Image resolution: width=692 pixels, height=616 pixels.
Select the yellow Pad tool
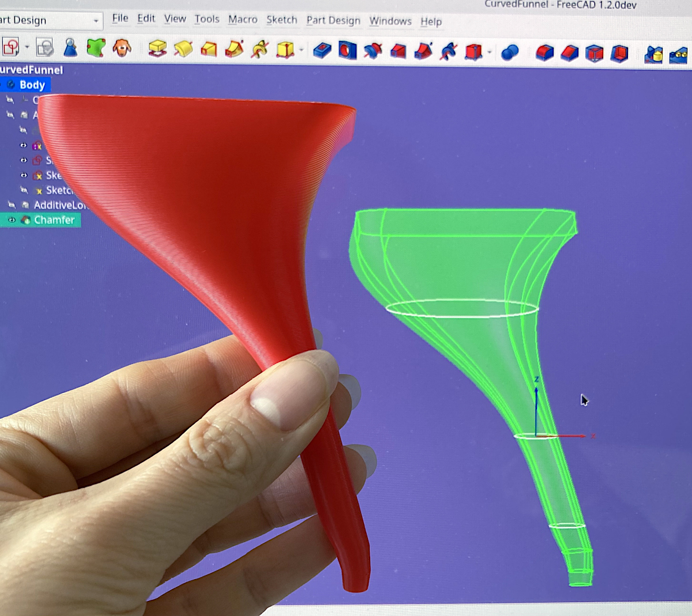point(157,48)
